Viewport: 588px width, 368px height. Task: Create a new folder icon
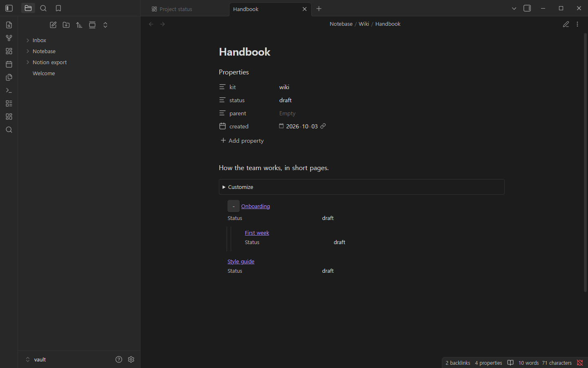66,25
